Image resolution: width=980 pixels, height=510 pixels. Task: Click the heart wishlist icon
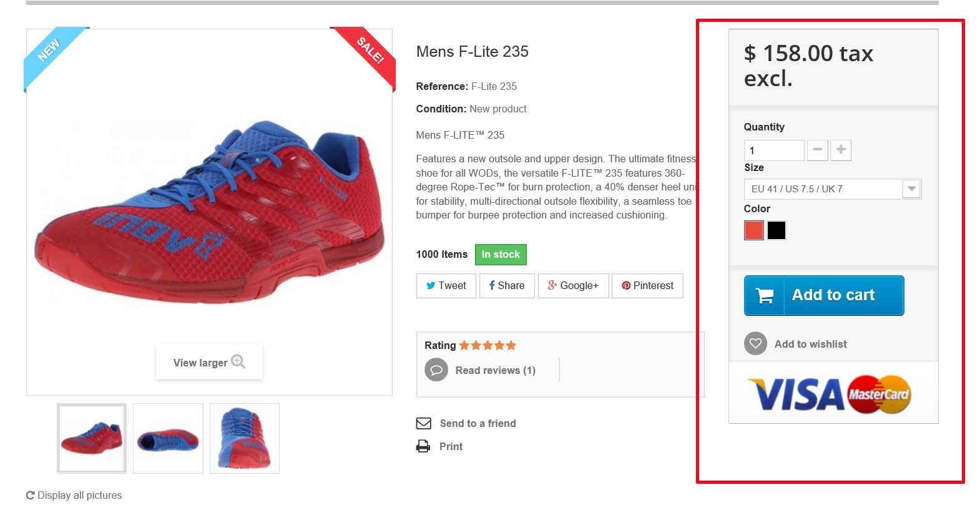755,343
